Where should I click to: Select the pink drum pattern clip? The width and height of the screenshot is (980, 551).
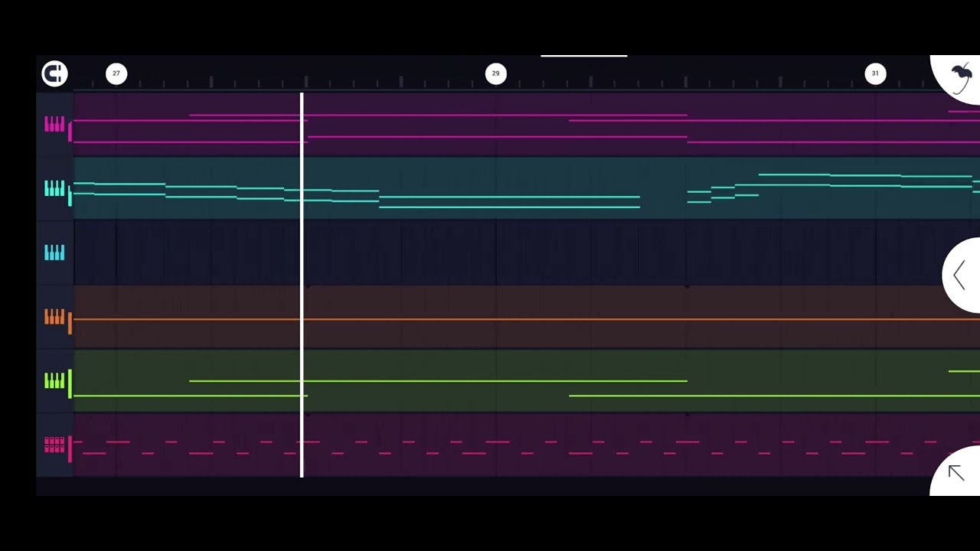(527, 445)
